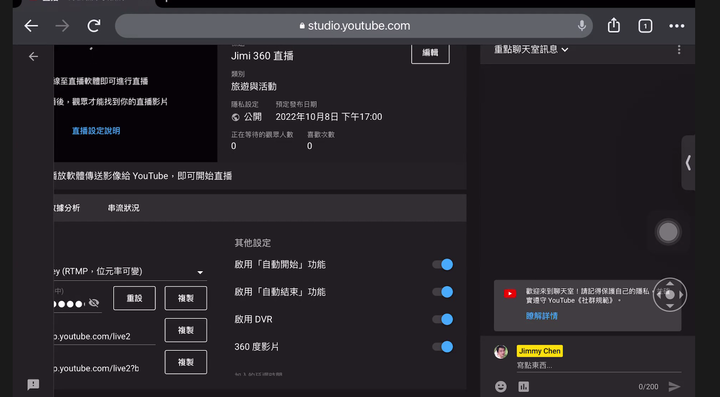This screenshot has height=397, width=720.
Task: Open the 直播設定說明 link
Action: pos(96,131)
